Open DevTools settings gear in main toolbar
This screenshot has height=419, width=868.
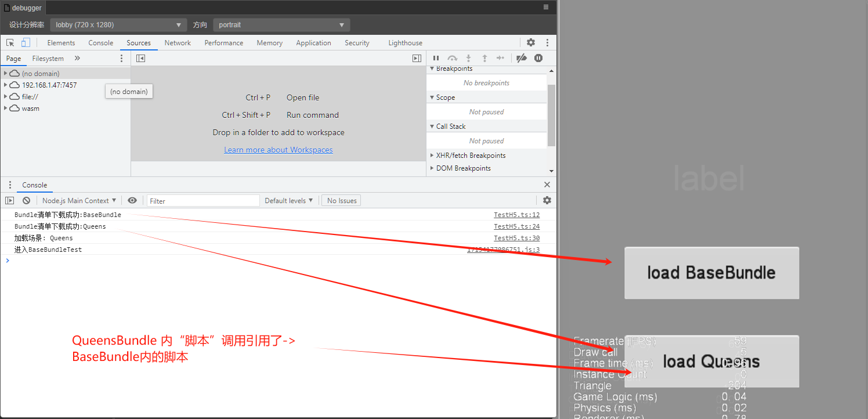click(x=531, y=42)
